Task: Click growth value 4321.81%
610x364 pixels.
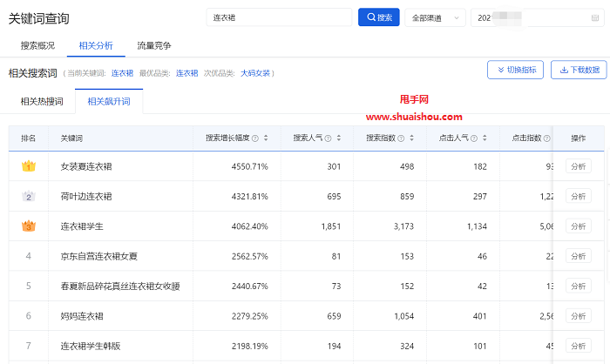Action: pyautogui.click(x=250, y=197)
